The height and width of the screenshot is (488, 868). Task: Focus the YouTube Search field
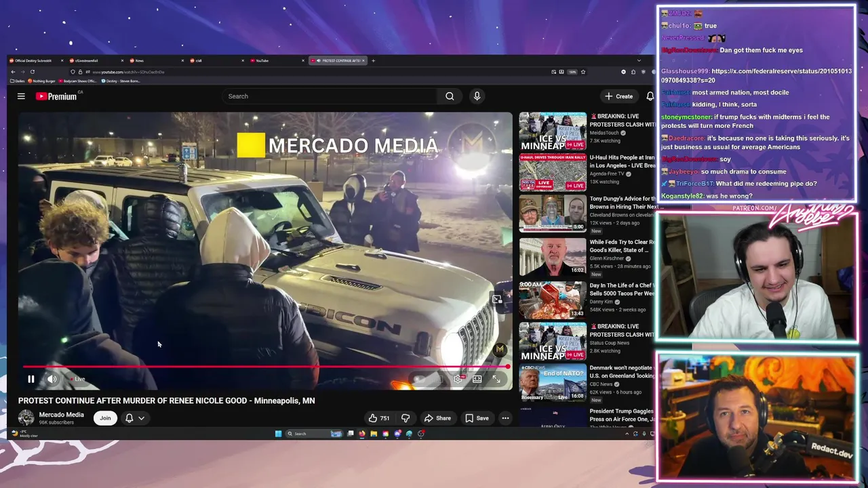331,96
